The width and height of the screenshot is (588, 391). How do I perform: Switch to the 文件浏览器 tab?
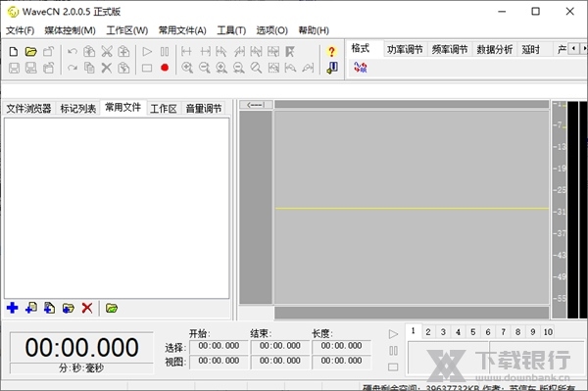28,109
